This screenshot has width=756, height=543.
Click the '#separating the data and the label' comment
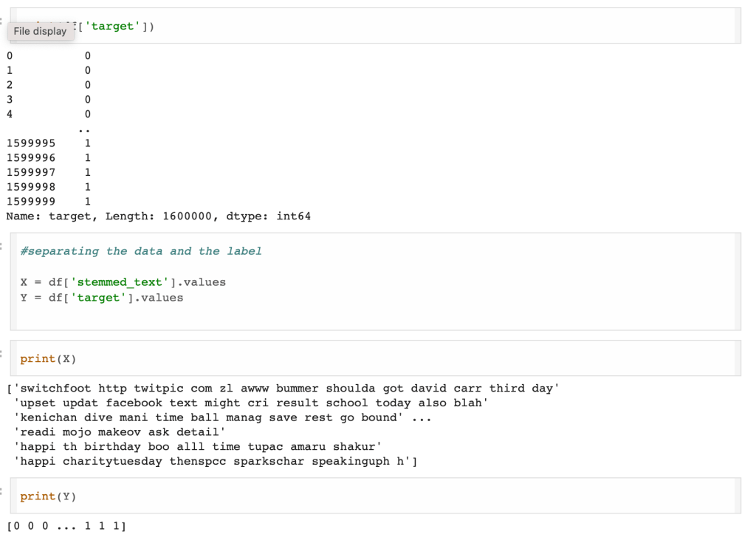point(141,251)
